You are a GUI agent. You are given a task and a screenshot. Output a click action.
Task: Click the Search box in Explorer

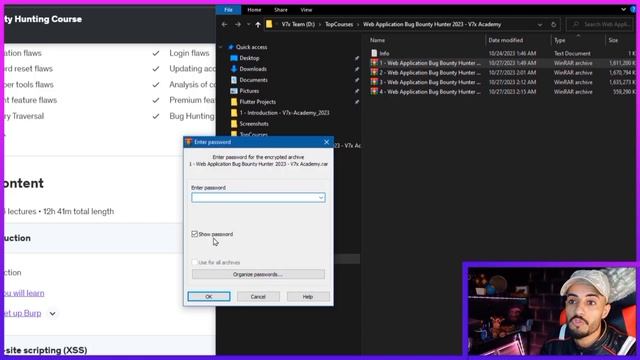click(601, 24)
